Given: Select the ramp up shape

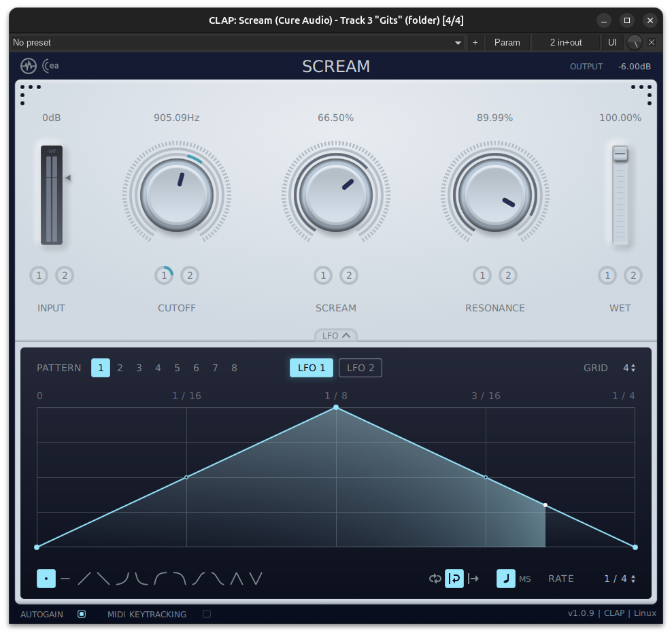Looking at the screenshot, I should point(84,579).
